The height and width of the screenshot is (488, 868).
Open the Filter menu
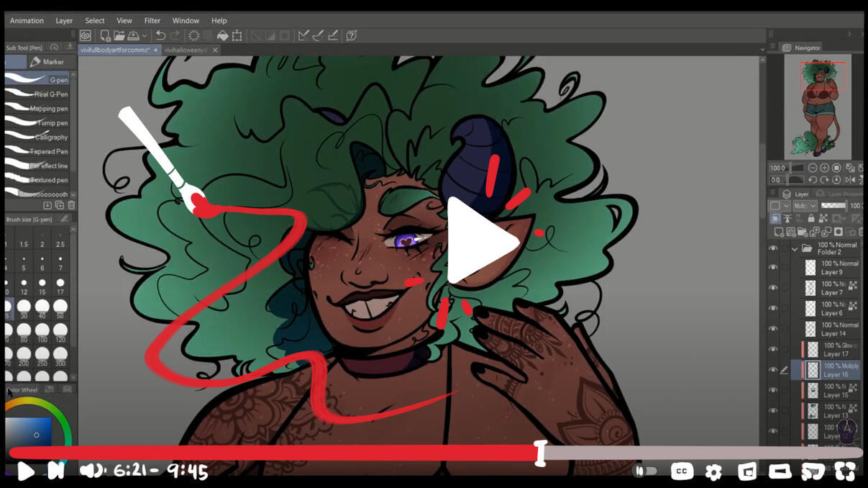(152, 21)
